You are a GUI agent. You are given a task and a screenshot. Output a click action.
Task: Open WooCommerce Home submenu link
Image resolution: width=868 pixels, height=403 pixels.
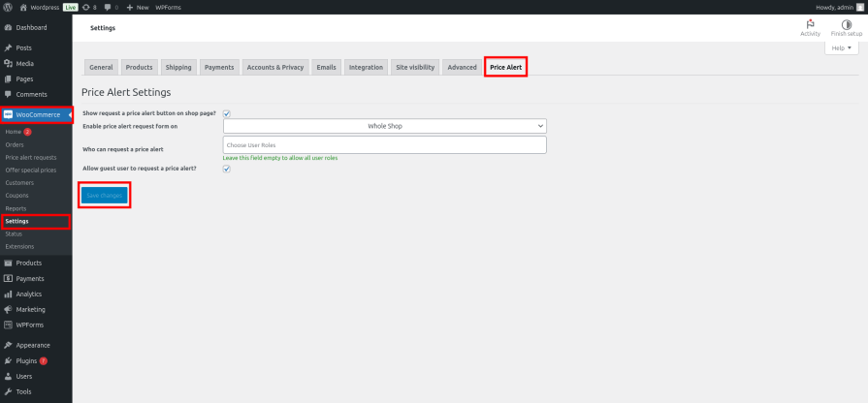tap(14, 132)
